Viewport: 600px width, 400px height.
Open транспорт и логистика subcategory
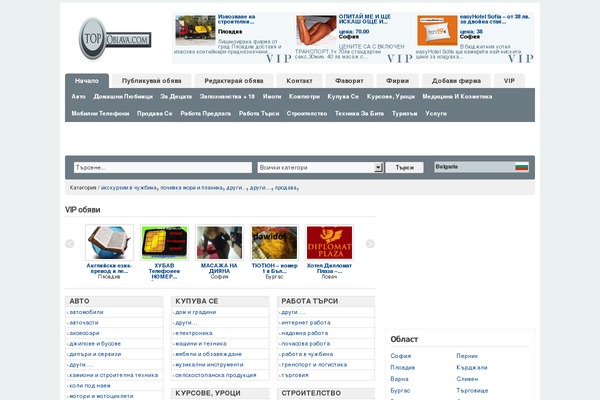[314, 364]
